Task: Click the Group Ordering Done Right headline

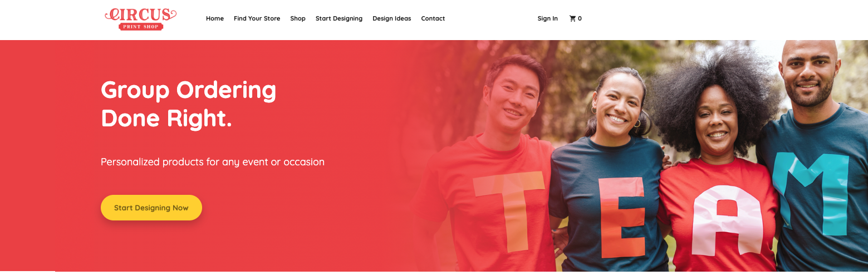Action: (x=188, y=104)
